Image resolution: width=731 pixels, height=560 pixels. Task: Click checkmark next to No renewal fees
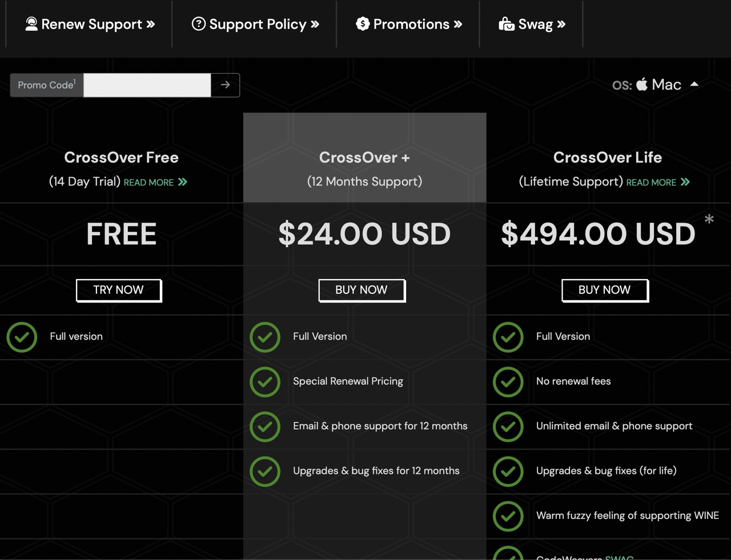[508, 381]
